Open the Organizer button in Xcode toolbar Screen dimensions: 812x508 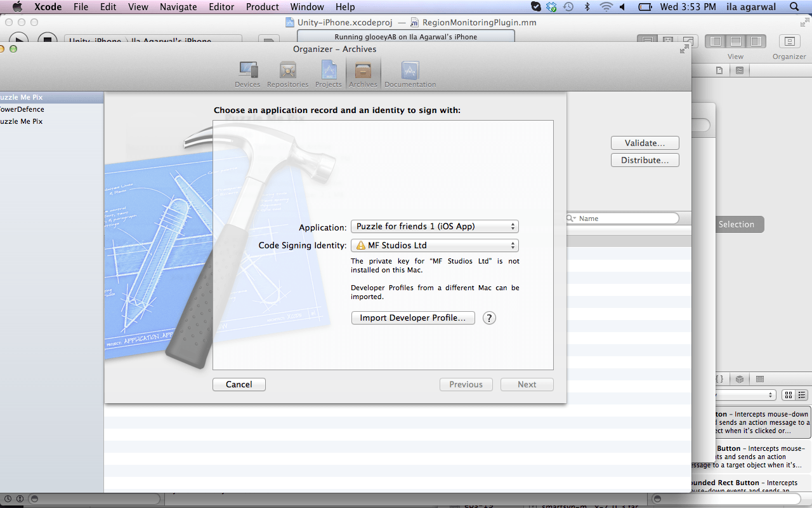(789, 42)
